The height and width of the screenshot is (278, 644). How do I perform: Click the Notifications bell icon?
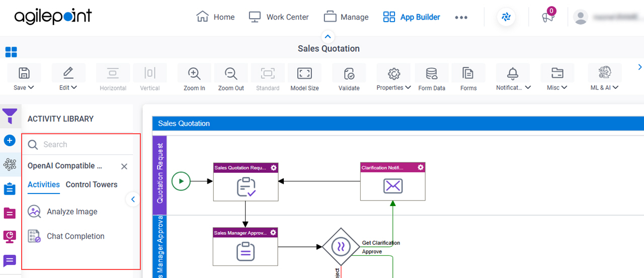(x=513, y=73)
